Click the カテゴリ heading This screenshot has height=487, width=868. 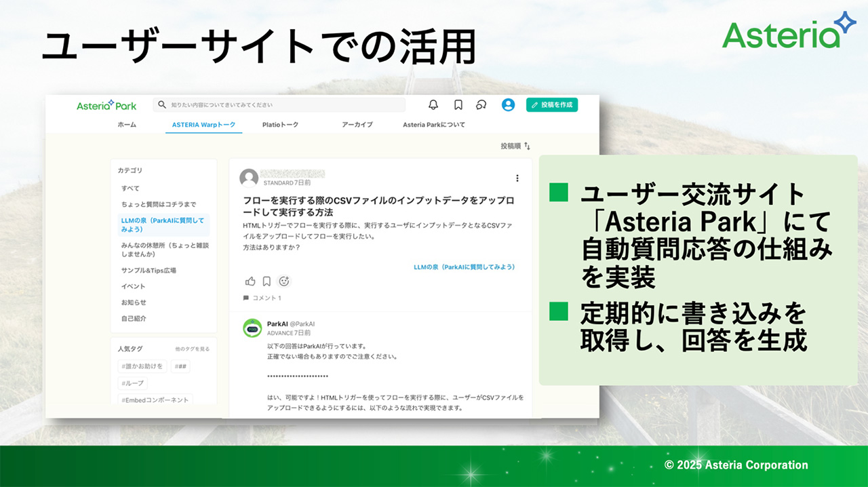(x=130, y=171)
